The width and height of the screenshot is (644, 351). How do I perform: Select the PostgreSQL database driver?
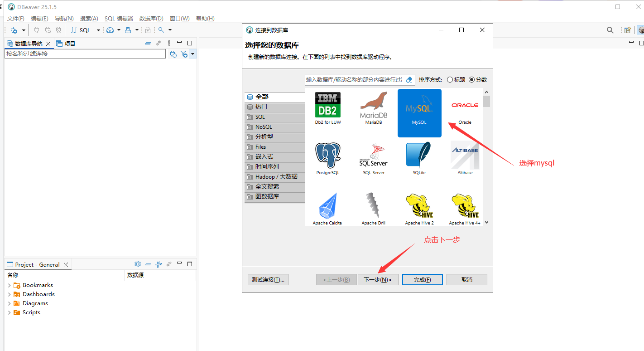pyautogui.click(x=327, y=156)
